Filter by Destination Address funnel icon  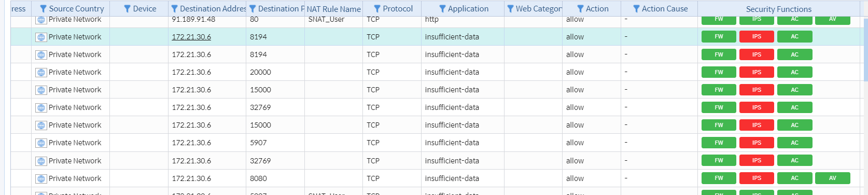(175, 9)
